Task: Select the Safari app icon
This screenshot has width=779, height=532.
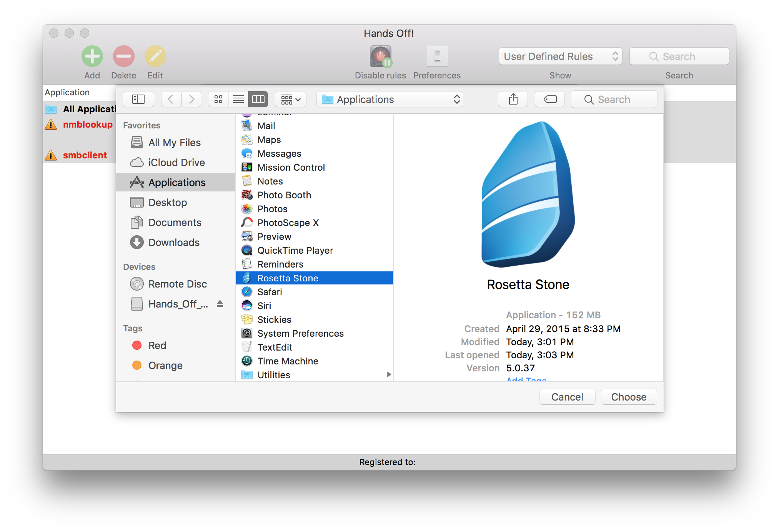Action: pyautogui.click(x=247, y=292)
